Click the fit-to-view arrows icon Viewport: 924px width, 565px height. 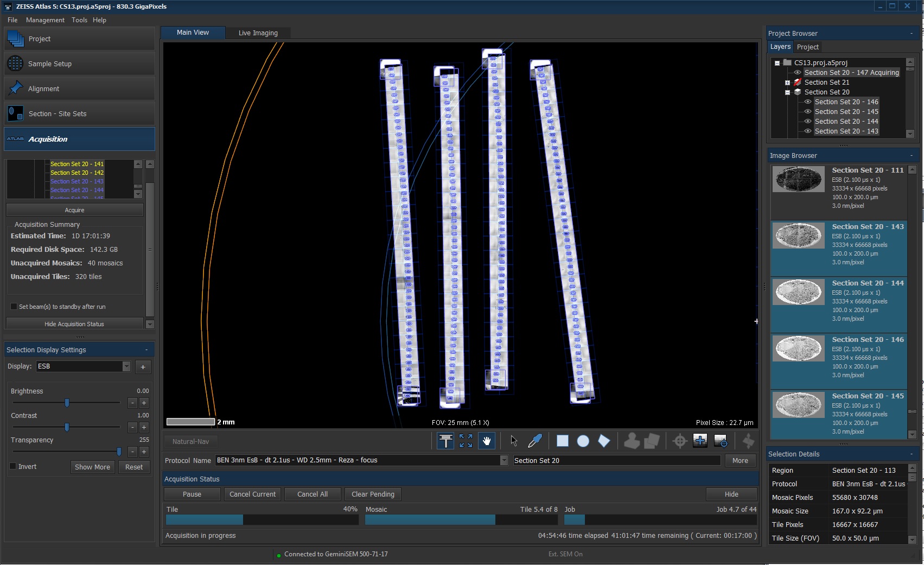pyautogui.click(x=466, y=441)
